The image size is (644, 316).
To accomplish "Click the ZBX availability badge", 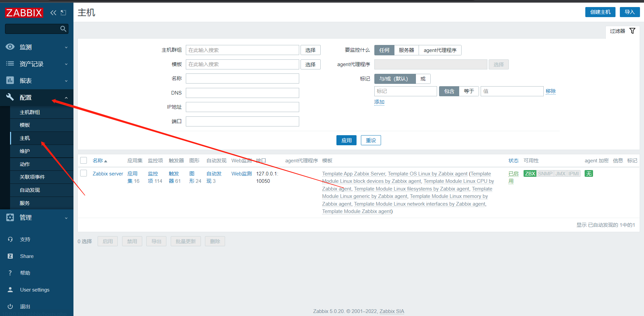I will pos(530,174).
